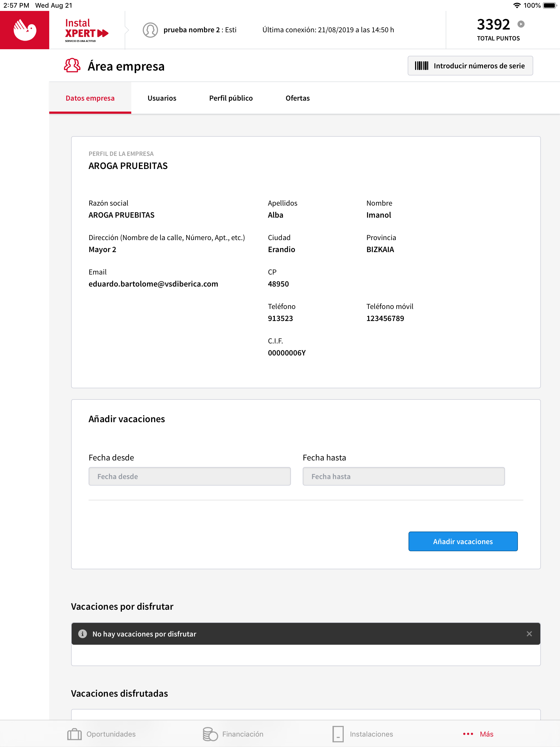Screen dimensions: 560x747
Task: Tap the info icon in vacation notice
Action: pos(82,634)
